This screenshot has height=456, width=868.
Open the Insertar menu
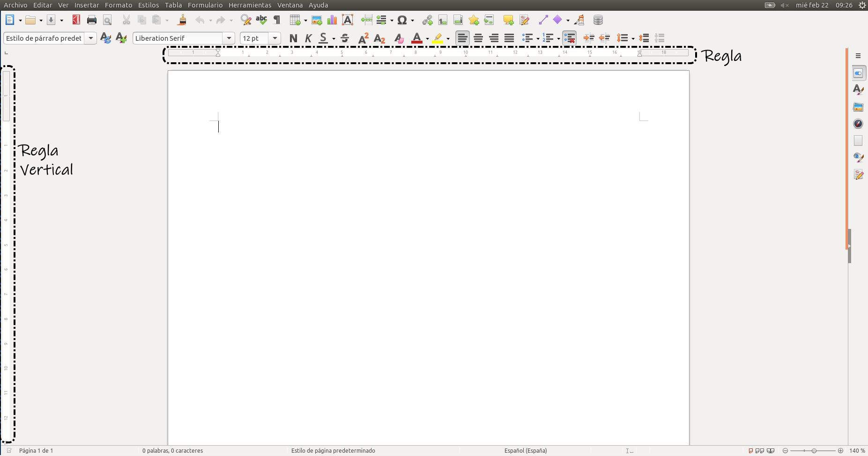tap(87, 5)
